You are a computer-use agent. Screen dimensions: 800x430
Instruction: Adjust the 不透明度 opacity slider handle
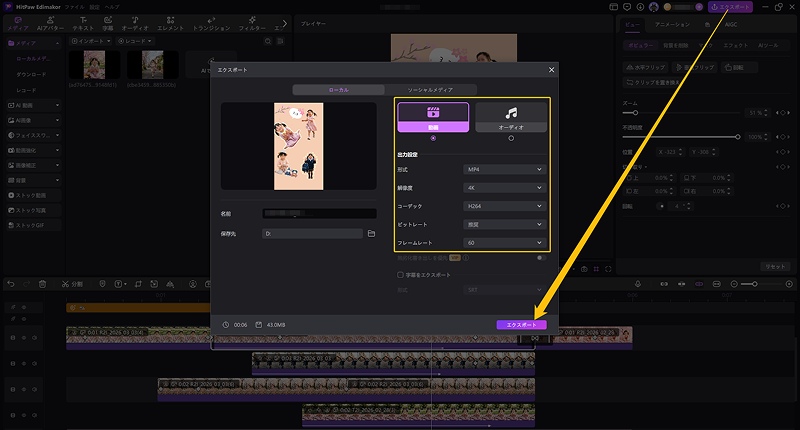click(737, 137)
